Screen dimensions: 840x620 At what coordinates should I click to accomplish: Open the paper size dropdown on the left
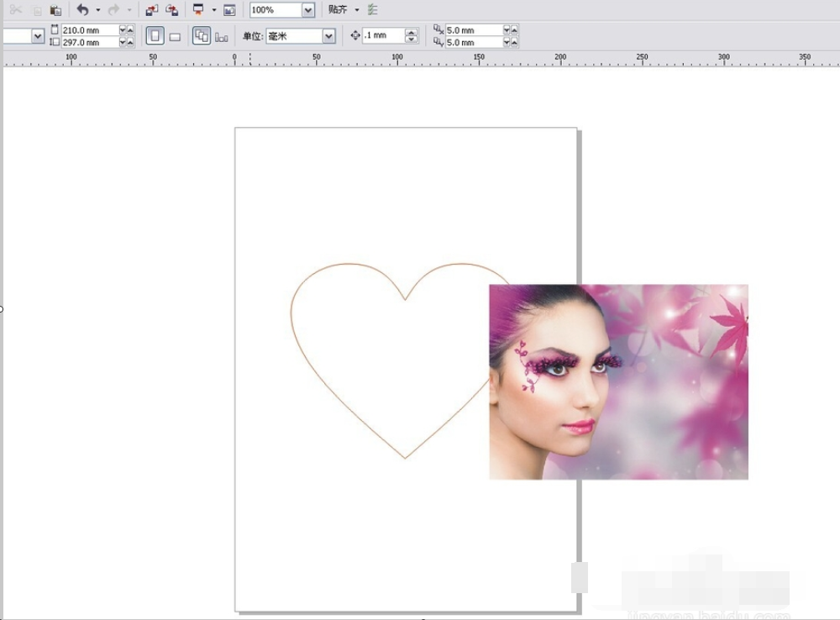(35, 35)
